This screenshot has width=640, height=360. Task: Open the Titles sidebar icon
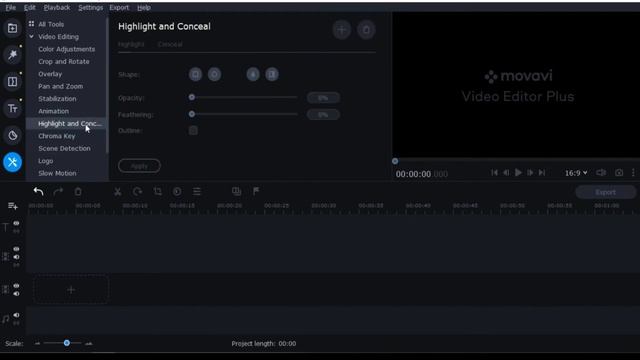point(12,109)
